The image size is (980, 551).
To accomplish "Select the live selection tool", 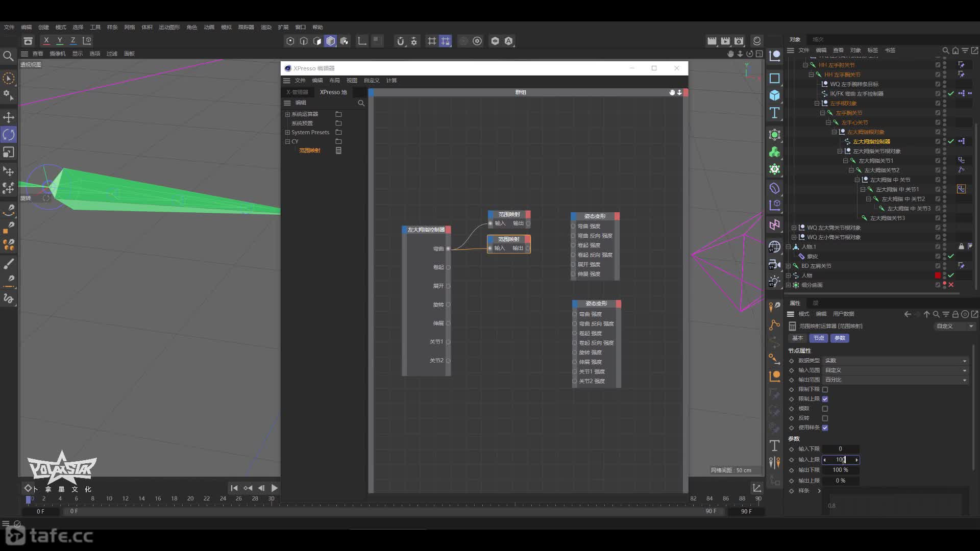I will pyautogui.click(x=9, y=79).
